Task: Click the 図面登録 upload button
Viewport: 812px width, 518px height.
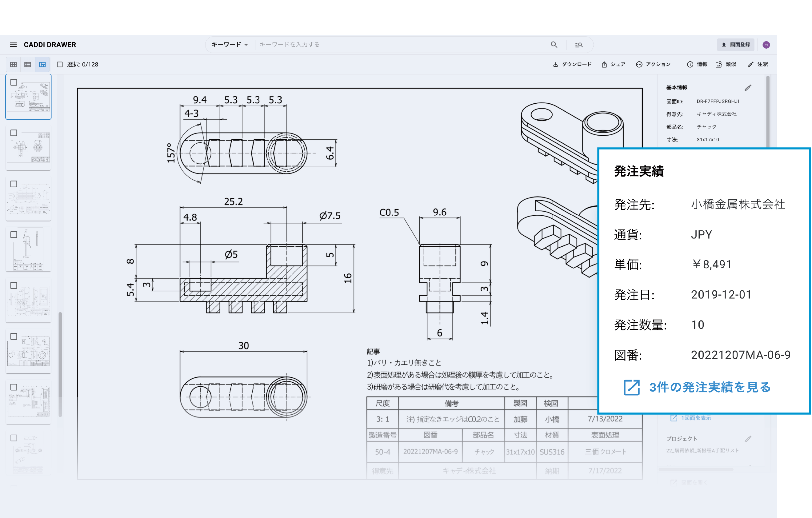Action: coord(735,45)
